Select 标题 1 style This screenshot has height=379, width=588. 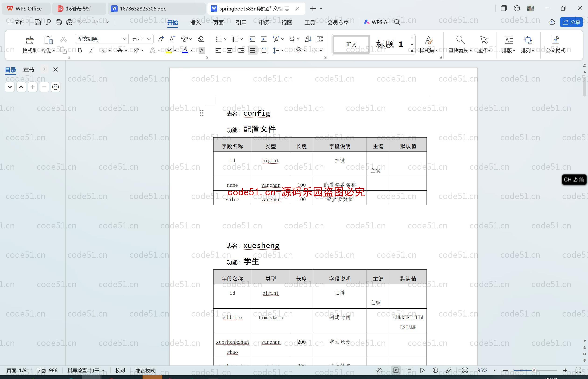point(389,45)
